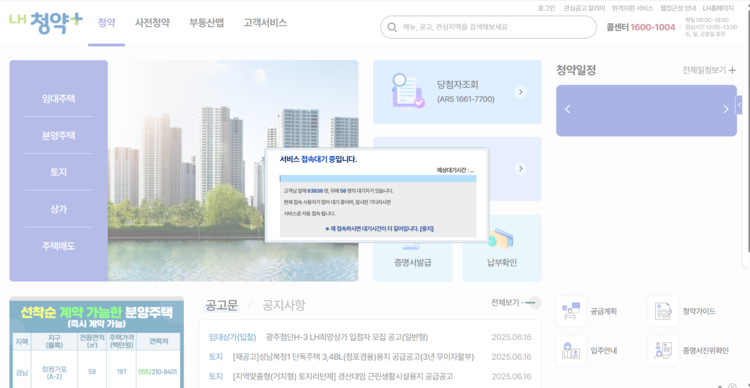Open the 공급계획 icon
750x388 pixels.
571,311
